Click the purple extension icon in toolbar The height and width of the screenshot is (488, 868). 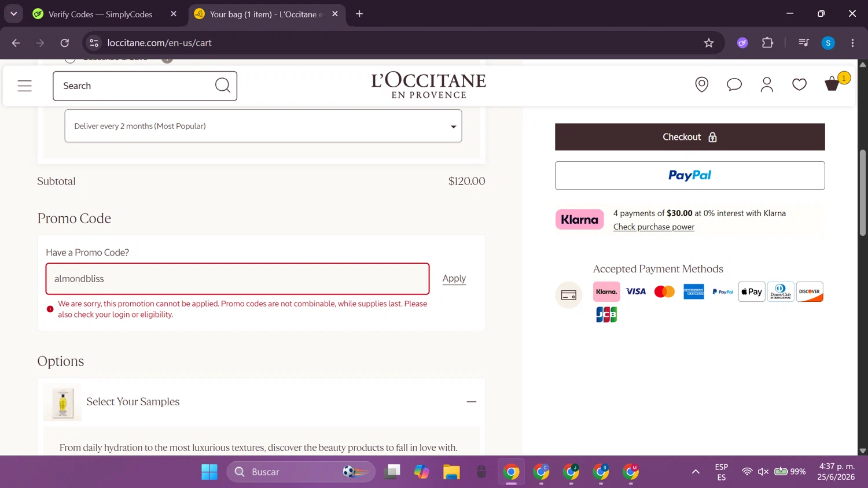tap(742, 43)
